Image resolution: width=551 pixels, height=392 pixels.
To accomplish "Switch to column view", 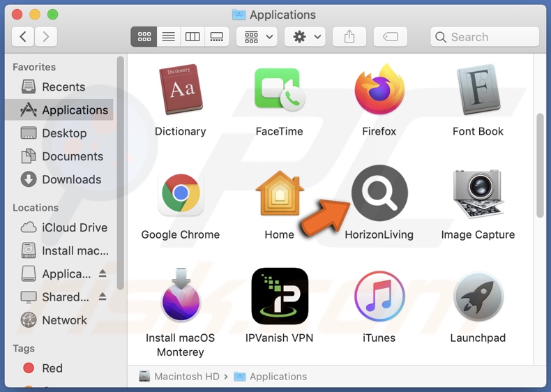I will (x=193, y=36).
